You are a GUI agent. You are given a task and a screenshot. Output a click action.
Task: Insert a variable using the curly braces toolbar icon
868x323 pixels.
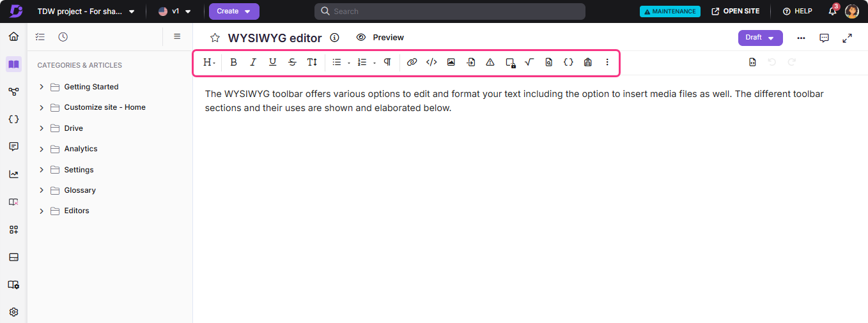568,62
